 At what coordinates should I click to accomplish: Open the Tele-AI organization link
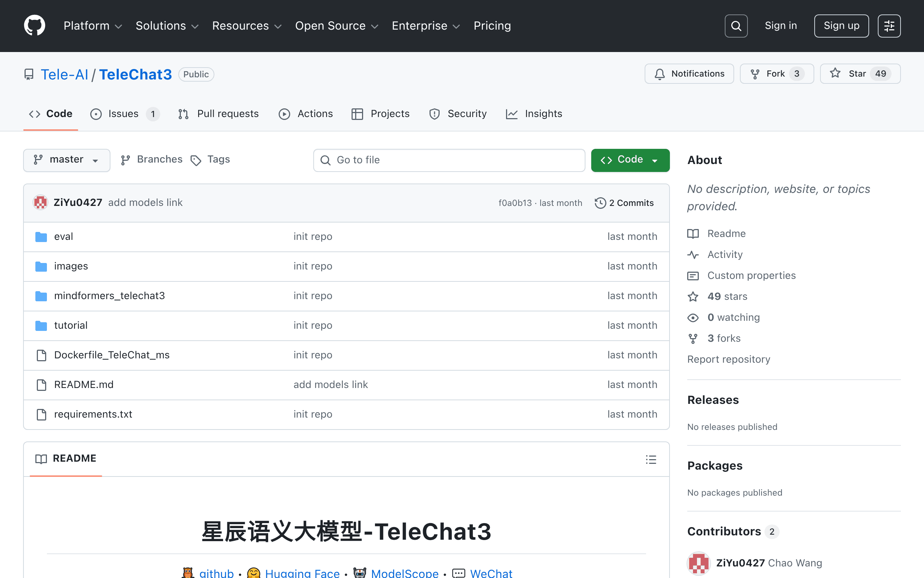coord(64,74)
